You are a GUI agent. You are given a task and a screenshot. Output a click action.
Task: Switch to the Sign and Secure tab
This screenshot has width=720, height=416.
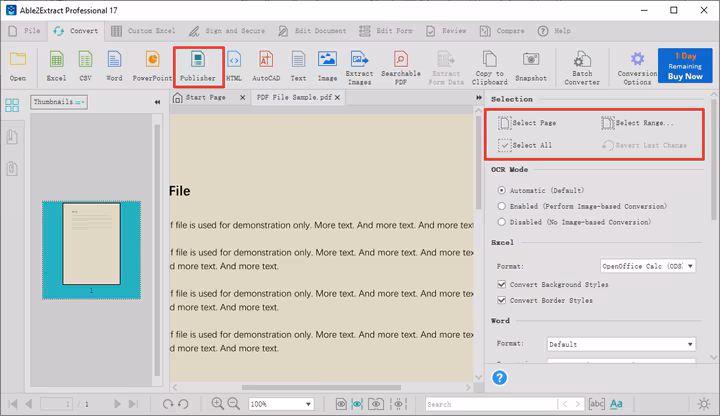click(x=227, y=31)
